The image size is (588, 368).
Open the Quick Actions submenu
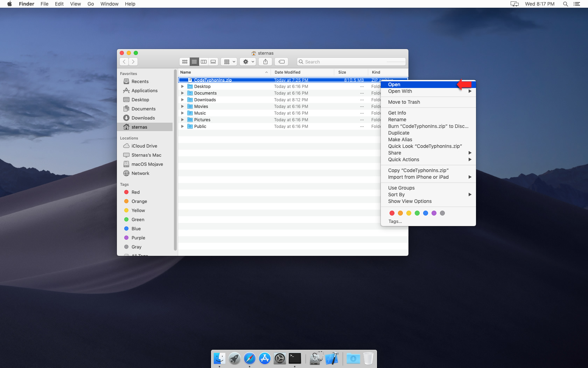[428, 159]
